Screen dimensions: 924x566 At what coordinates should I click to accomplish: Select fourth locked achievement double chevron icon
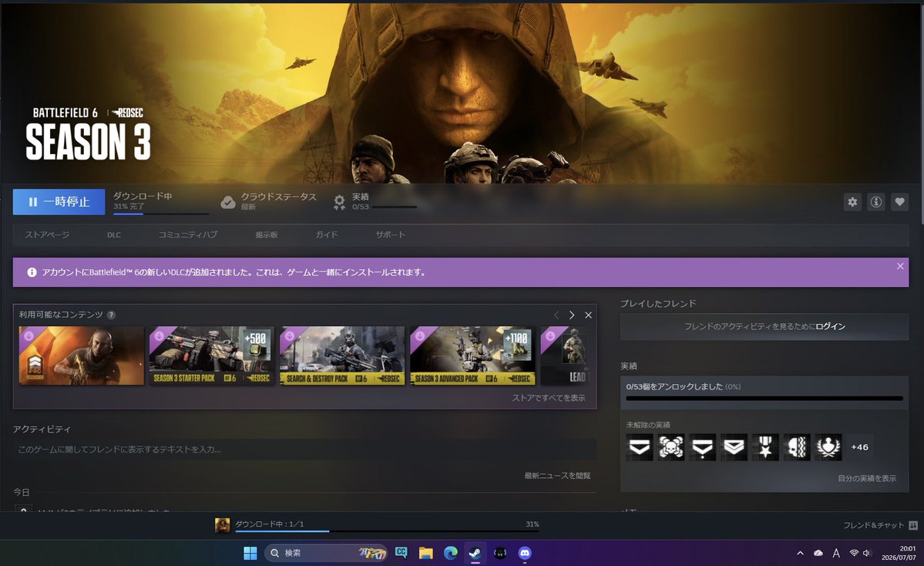click(x=734, y=447)
